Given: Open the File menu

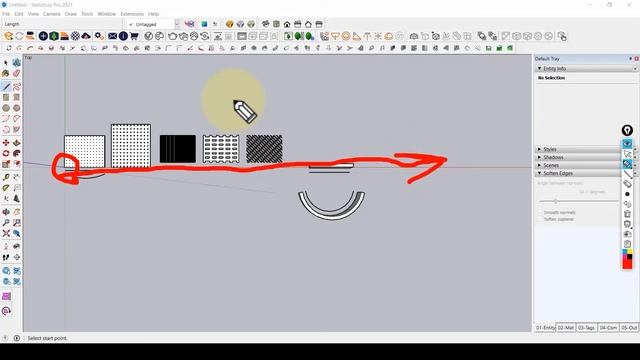Looking at the screenshot, I should [6, 14].
